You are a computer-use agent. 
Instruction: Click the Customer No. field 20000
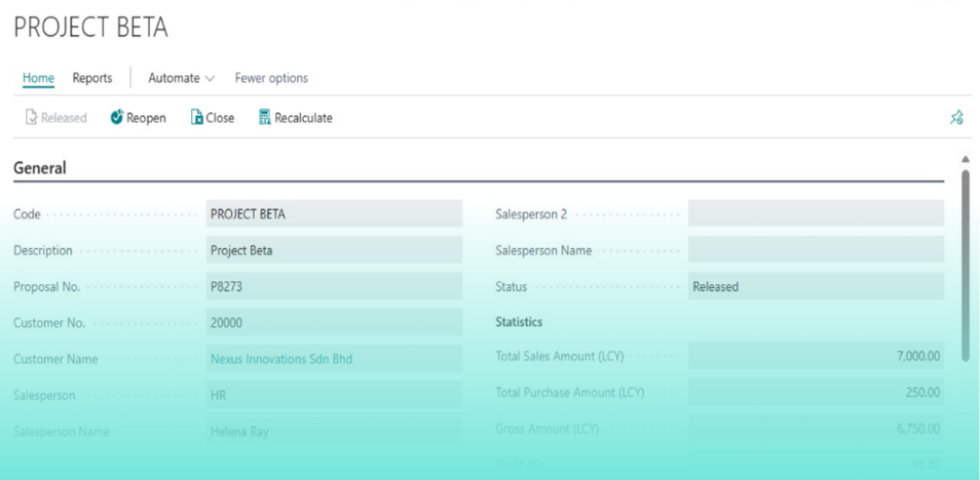click(334, 322)
